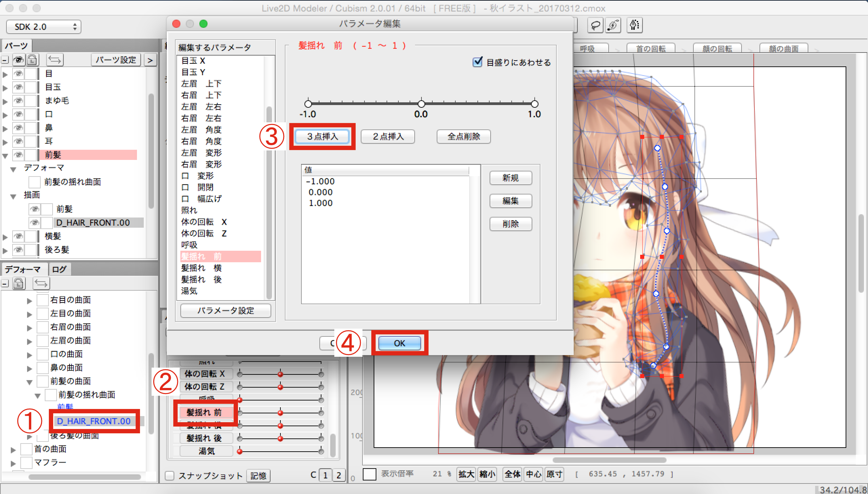Open the SDK 2.0 dropdown
The image size is (868, 494).
pos(43,27)
